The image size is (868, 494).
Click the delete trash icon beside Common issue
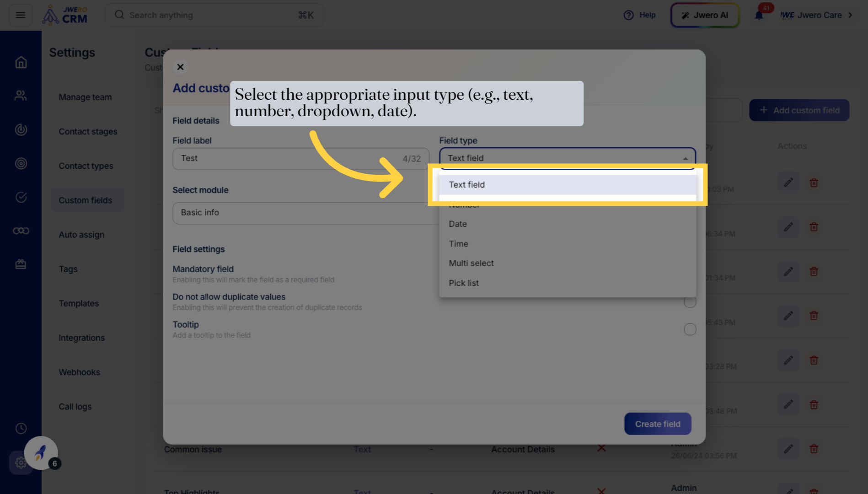[814, 449]
